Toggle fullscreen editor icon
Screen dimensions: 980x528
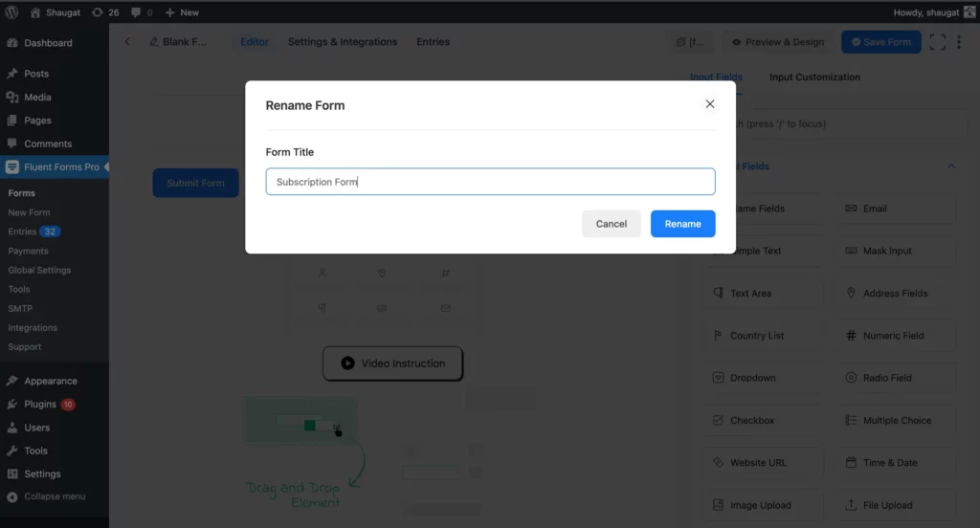(937, 42)
